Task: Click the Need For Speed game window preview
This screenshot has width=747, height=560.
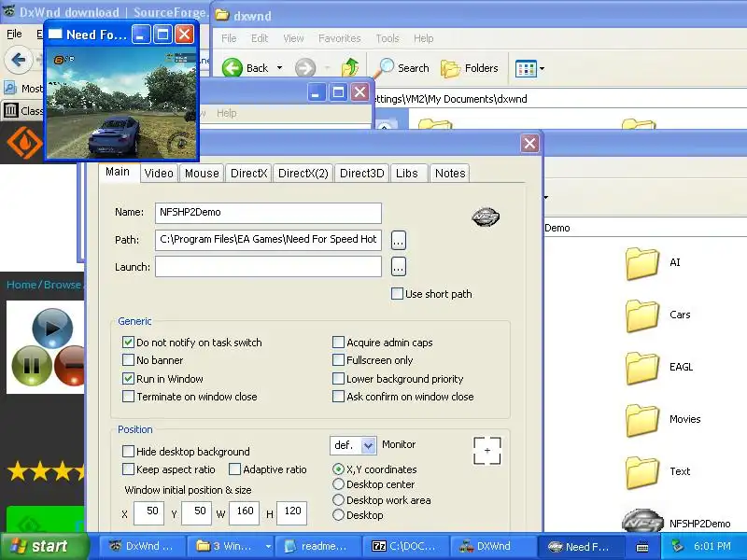Action: 121,103
